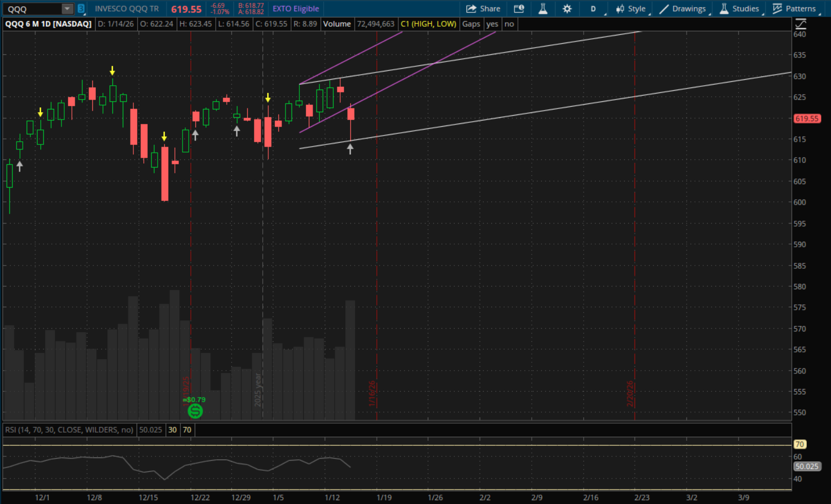Image resolution: width=831 pixels, height=504 pixels.
Task: Open the alert window icon beside Share
Action: tap(518, 9)
